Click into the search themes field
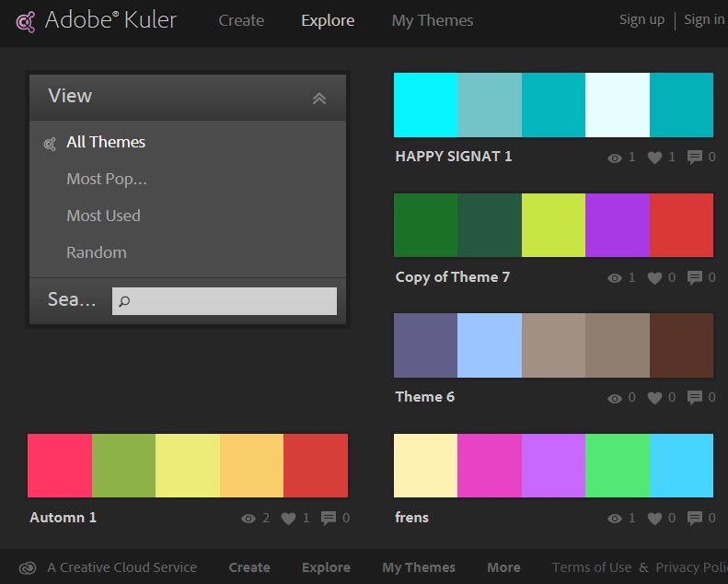 (x=225, y=301)
